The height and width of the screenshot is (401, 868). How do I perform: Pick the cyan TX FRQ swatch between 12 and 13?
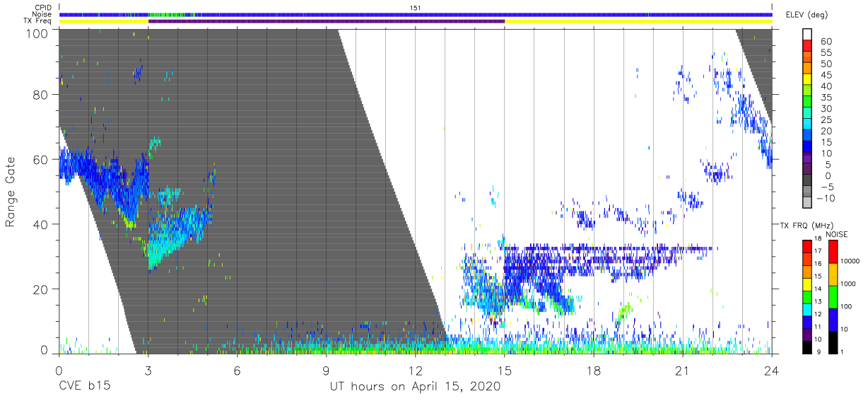(x=807, y=310)
